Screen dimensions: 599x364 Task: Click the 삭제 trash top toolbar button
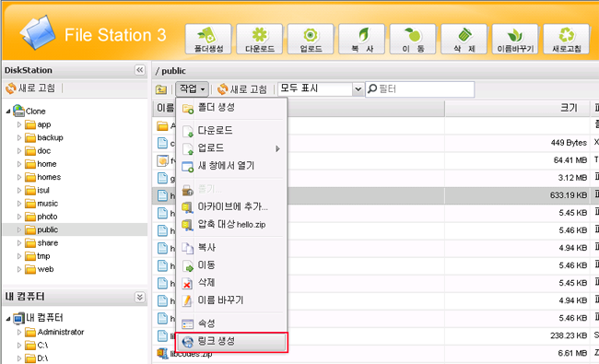coord(464,39)
